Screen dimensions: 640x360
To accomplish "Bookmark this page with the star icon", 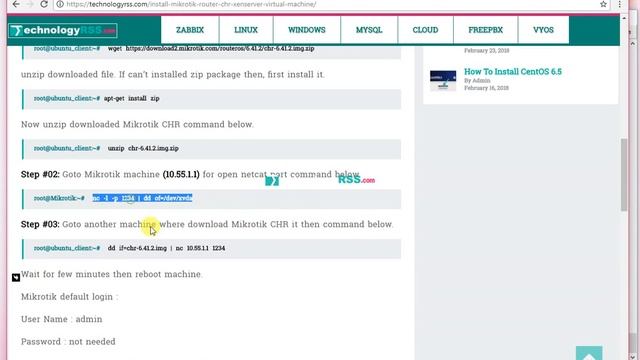I will click(x=603, y=4).
